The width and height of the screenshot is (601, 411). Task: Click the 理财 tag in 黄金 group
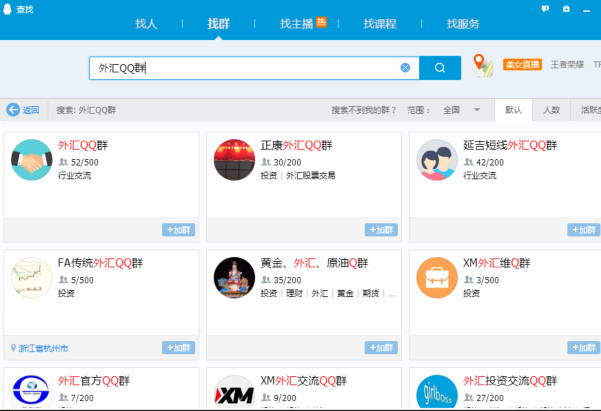(x=294, y=293)
